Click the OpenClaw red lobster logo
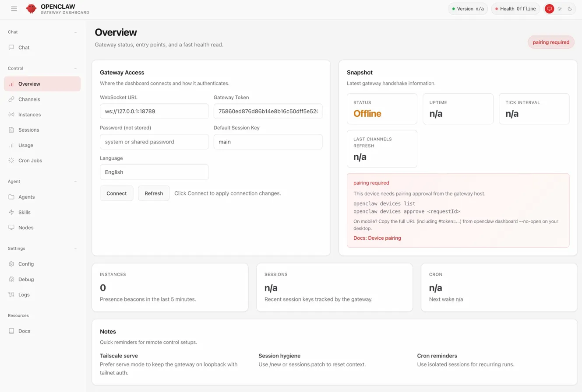This screenshot has width=582, height=392. (31, 9)
